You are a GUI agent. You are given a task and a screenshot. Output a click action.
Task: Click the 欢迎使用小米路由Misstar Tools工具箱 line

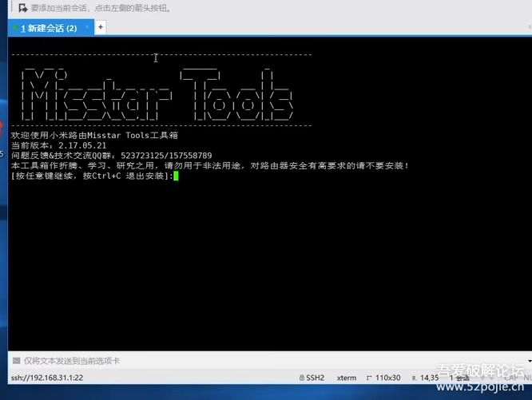coord(94,135)
